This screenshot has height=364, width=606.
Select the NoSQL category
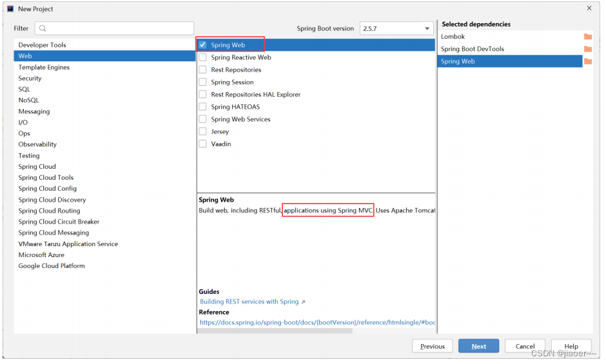pyautogui.click(x=104, y=100)
